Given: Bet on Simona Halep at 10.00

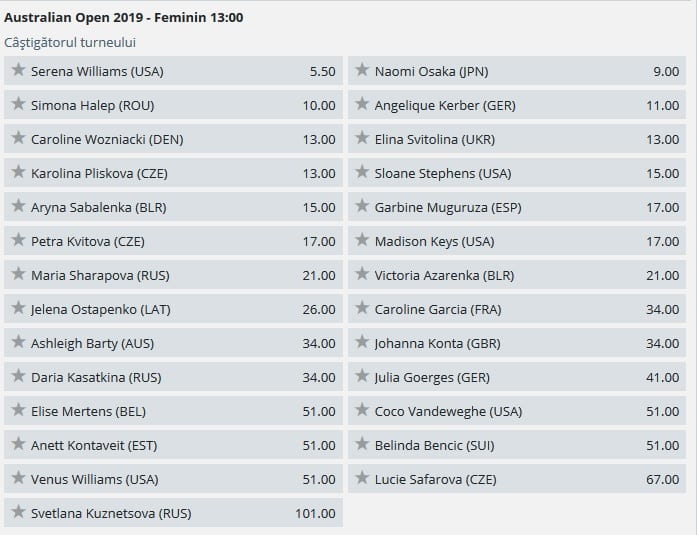Looking at the screenshot, I should pos(320,106).
